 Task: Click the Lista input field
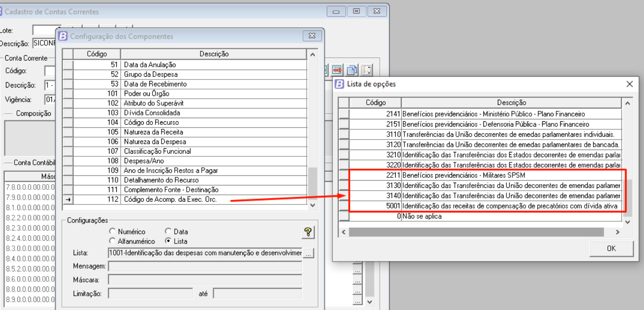coord(205,253)
